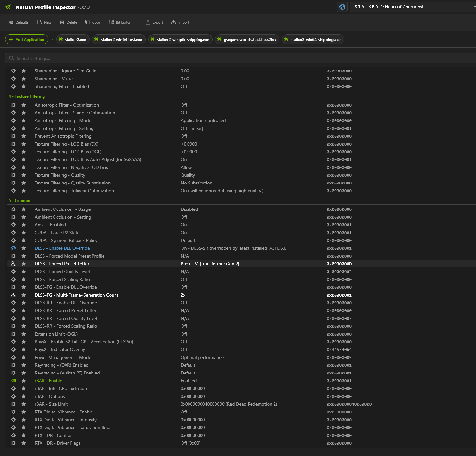The height and width of the screenshot is (456, 476).
Task: Click the gear icon for Texture Filtering - LOD Bias (DX)
Action: click(x=13, y=144)
